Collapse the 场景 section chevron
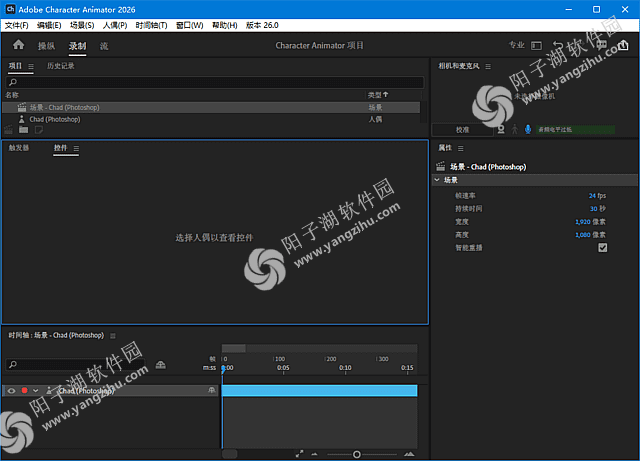 pyautogui.click(x=437, y=180)
